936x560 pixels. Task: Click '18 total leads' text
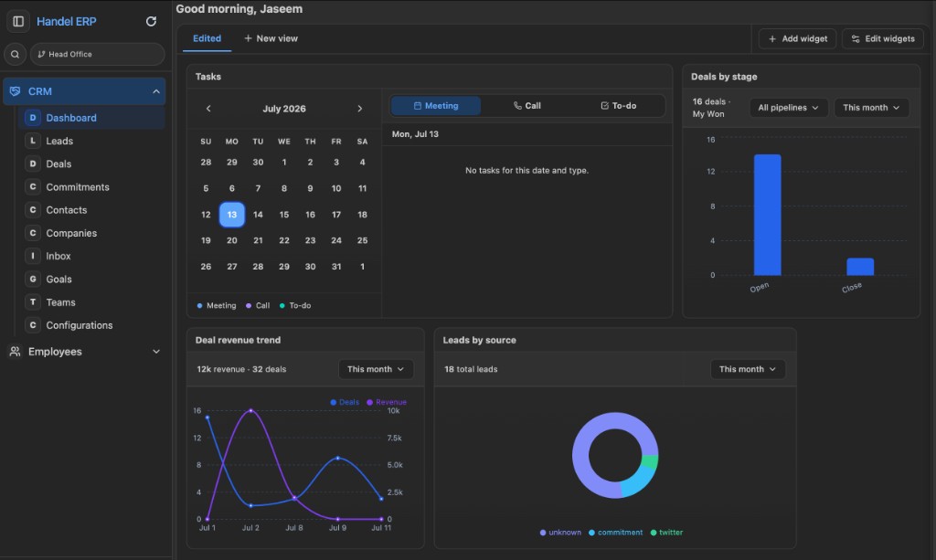point(471,369)
